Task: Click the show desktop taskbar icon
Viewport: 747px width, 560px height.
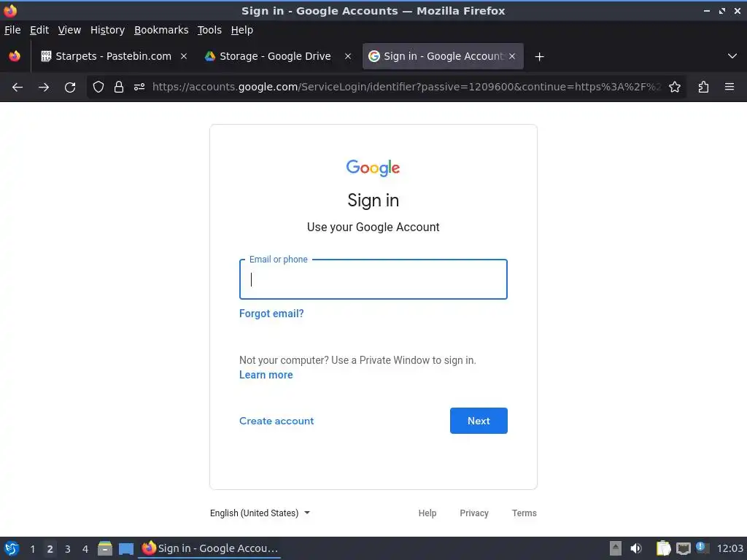Action: [x=125, y=549]
